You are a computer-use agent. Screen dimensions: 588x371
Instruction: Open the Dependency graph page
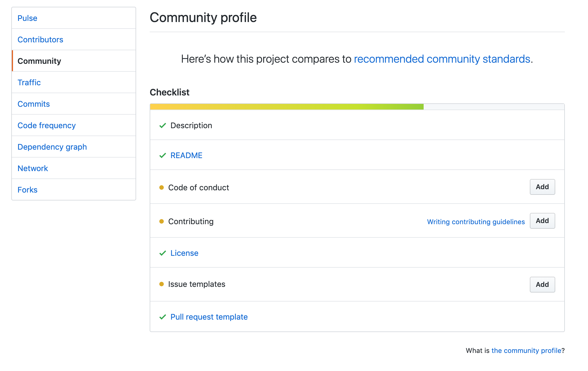pos(52,147)
